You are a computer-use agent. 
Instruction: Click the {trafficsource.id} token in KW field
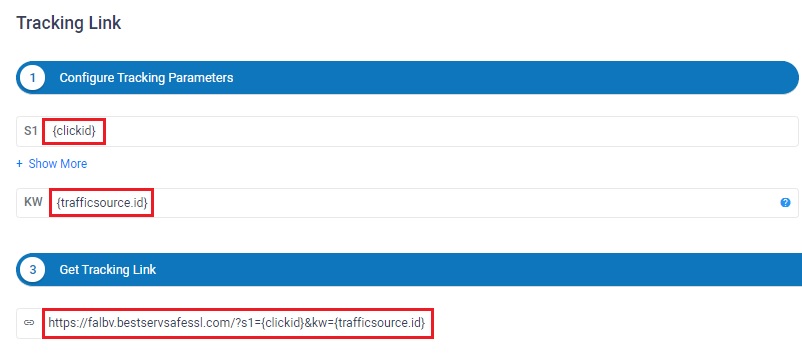[x=102, y=203]
